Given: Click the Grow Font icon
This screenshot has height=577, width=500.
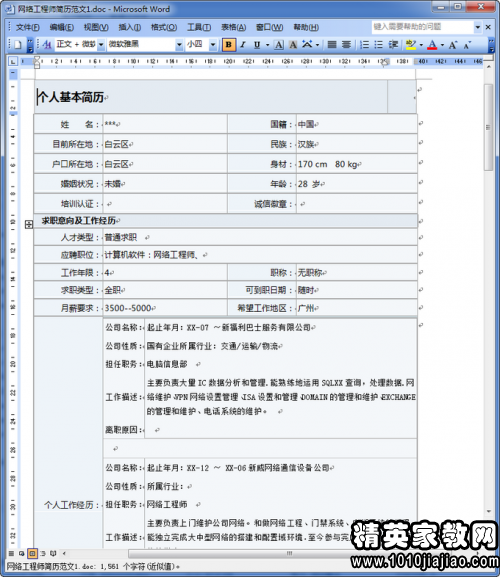Looking at the screenshot, I should coord(453,45).
